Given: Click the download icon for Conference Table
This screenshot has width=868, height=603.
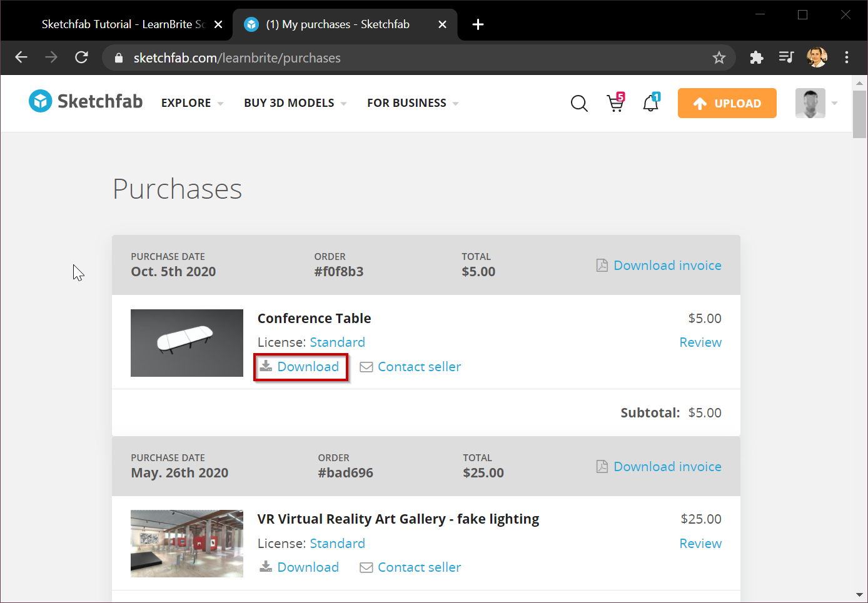Looking at the screenshot, I should [266, 366].
